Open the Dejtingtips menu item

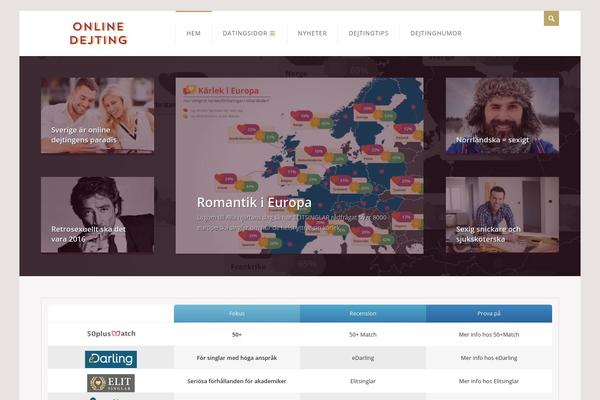368,33
